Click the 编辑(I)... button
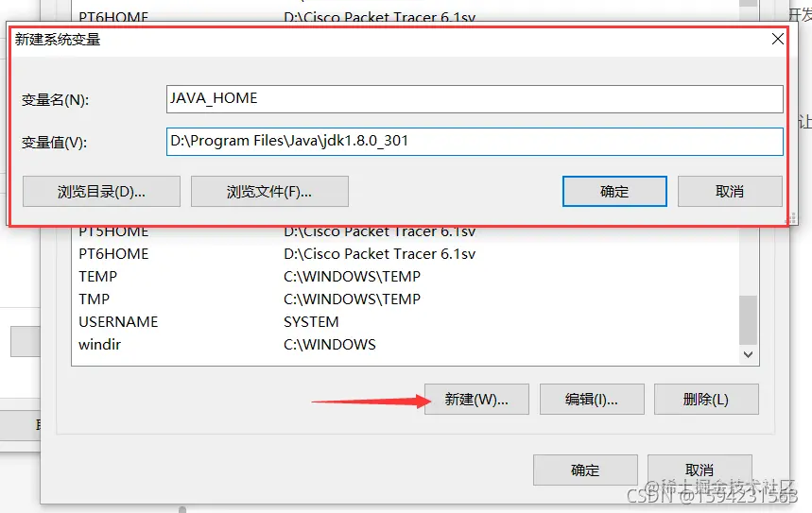The width and height of the screenshot is (812, 513). 592,399
